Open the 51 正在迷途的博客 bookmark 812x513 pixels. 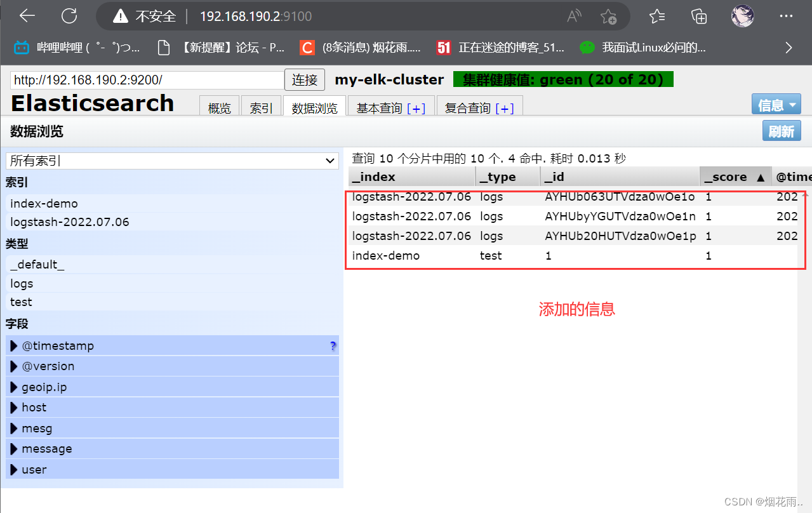coord(500,48)
